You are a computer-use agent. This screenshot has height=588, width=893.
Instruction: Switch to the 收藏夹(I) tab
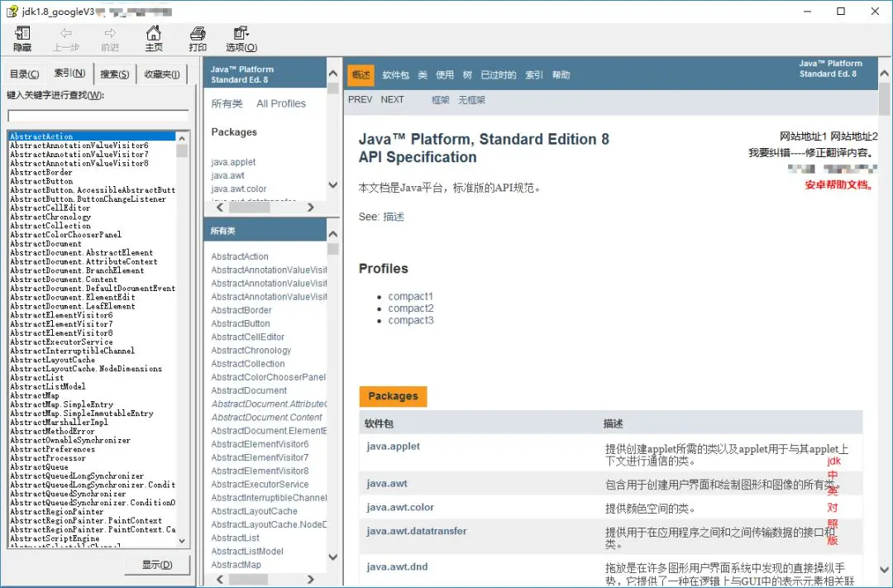[x=162, y=74]
